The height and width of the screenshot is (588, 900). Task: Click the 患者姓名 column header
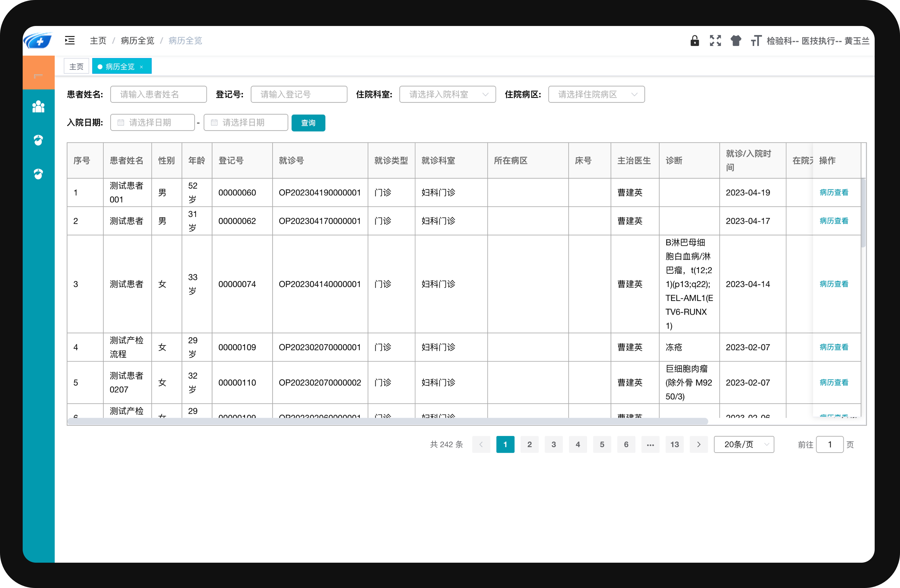(x=127, y=160)
